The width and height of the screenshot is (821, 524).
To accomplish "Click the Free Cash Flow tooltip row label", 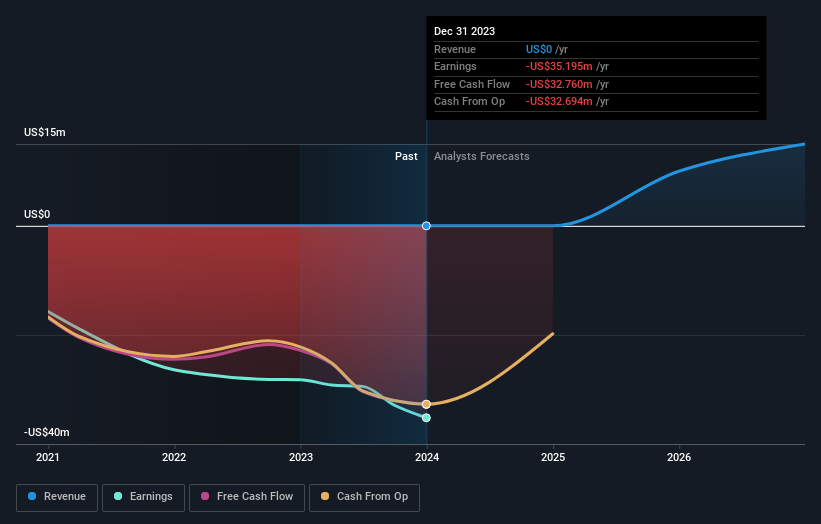I will point(472,84).
